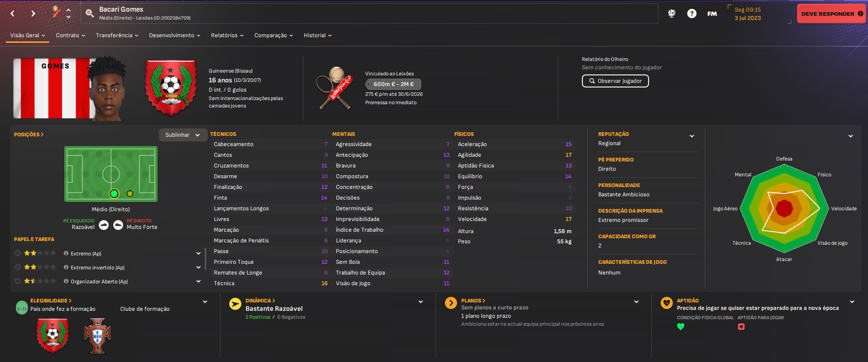Click the Portugal crest under Clube de formação

(97, 336)
